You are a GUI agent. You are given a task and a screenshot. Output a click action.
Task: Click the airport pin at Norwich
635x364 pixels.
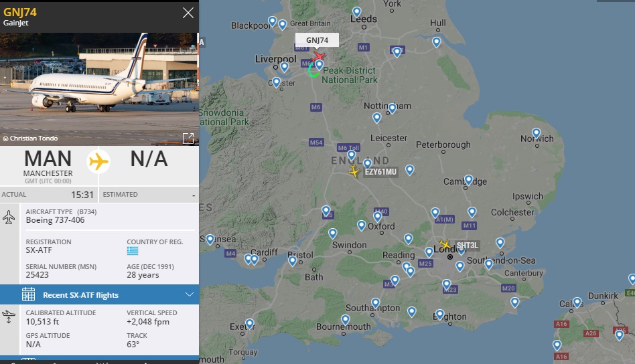coord(537,132)
